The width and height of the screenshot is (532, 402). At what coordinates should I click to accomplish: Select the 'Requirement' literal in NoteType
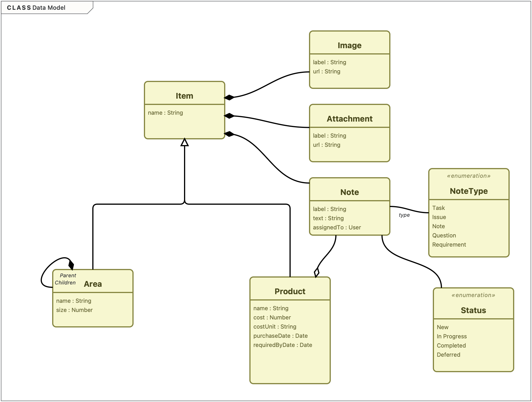coord(449,245)
